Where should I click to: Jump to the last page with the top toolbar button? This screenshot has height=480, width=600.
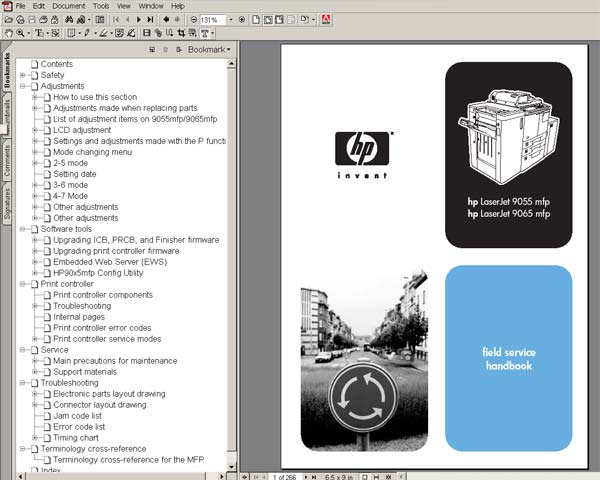click(x=150, y=20)
